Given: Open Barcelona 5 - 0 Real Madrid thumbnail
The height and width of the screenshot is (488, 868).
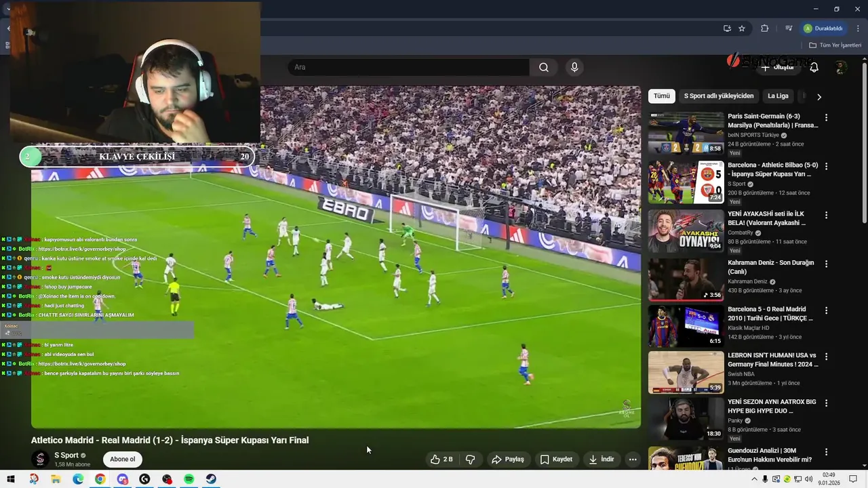Looking at the screenshot, I should point(686,326).
